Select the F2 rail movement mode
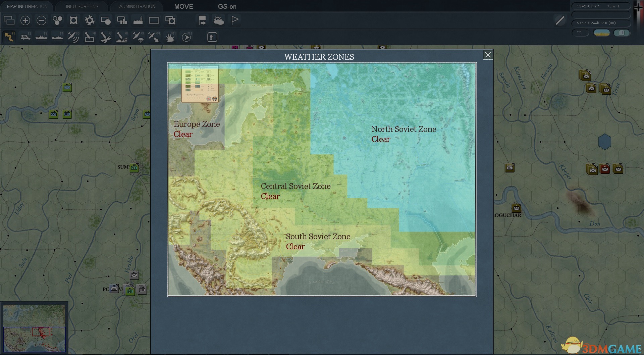644x355 pixels. tap(25, 37)
